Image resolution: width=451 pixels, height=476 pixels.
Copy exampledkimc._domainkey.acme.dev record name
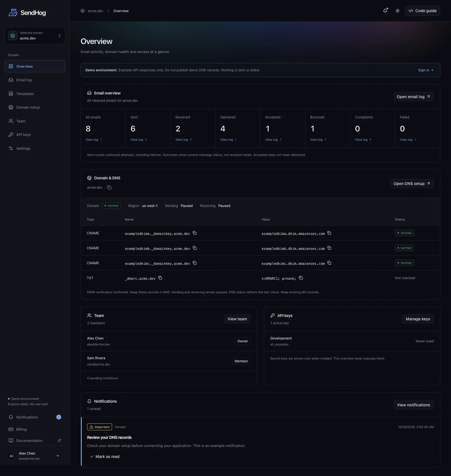195,263
